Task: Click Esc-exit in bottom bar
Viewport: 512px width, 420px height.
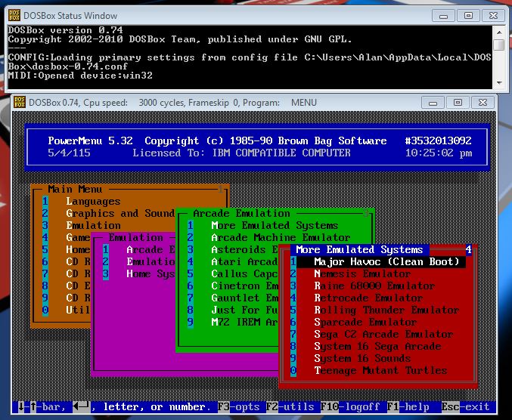Action: (x=465, y=407)
